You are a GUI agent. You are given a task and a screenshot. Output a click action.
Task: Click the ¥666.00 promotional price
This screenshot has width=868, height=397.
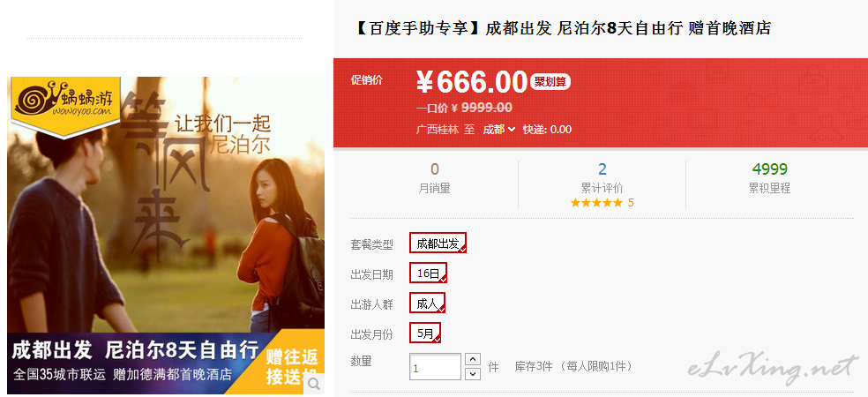pyautogui.click(x=472, y=83)
